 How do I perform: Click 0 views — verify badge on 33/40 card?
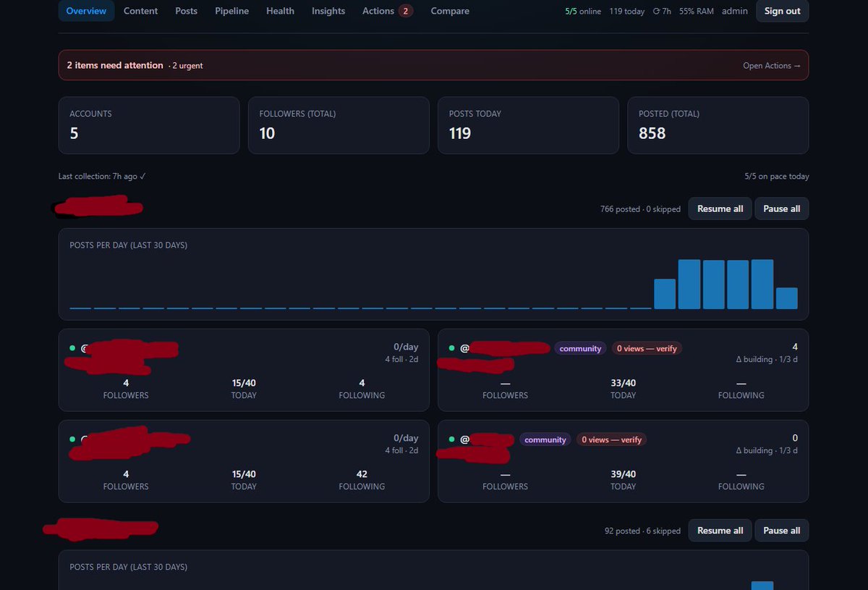click(647, 348)
